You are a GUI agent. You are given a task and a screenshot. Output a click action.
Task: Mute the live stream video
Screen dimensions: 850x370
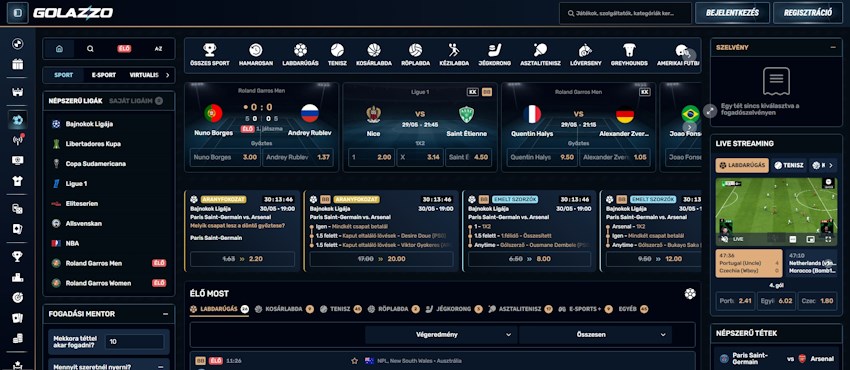(x=724, y=238)
